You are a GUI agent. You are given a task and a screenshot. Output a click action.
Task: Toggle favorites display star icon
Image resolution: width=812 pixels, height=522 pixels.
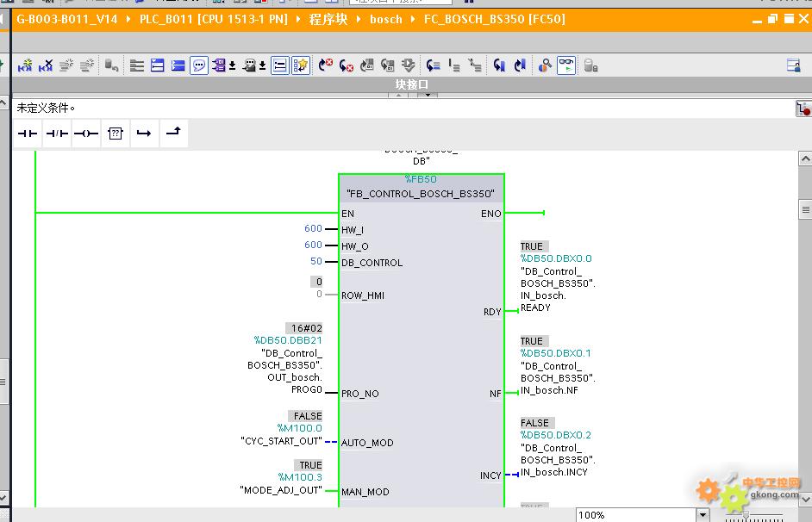[x=300, y=65]
